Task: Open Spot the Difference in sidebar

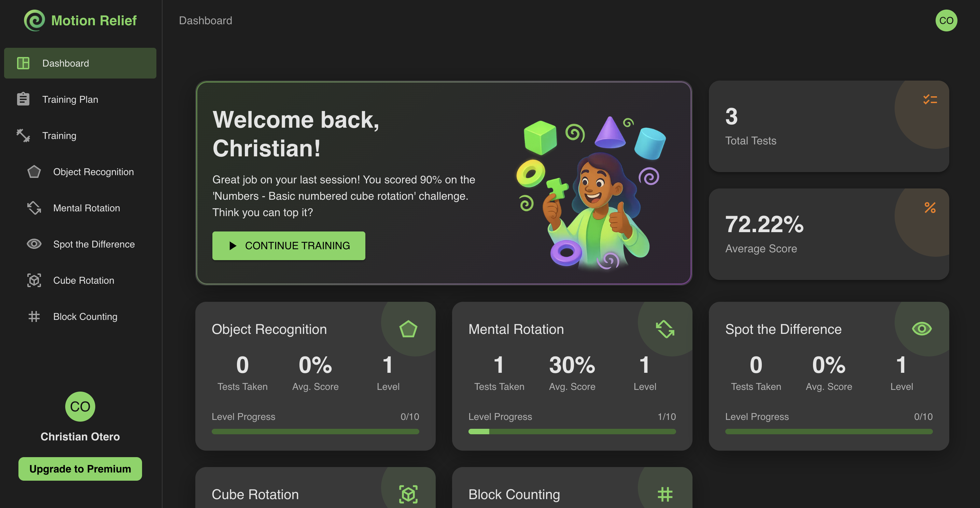Action: (94, 244)
